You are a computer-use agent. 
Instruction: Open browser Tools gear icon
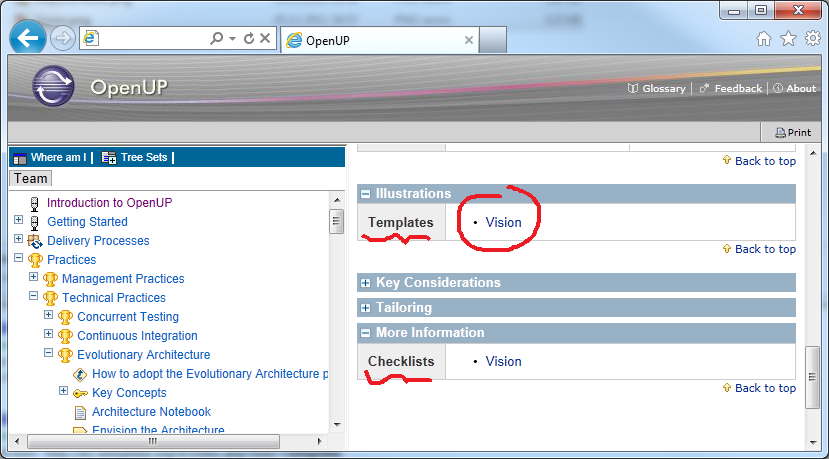[813, 38]
